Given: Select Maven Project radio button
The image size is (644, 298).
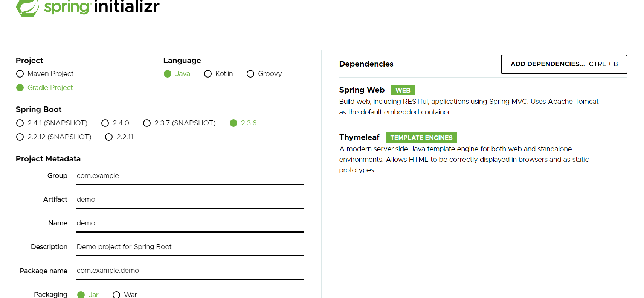Looking at the screenshot, I should click(x=20, y=74).
